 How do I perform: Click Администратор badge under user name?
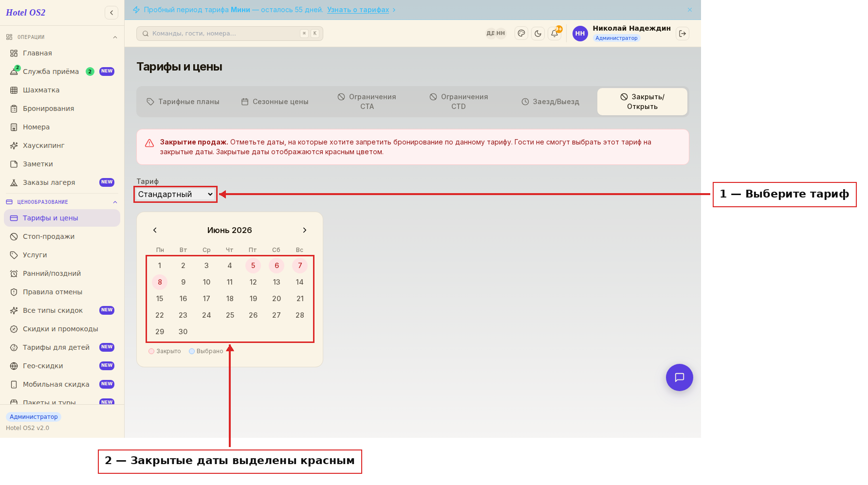pos(616,38)
